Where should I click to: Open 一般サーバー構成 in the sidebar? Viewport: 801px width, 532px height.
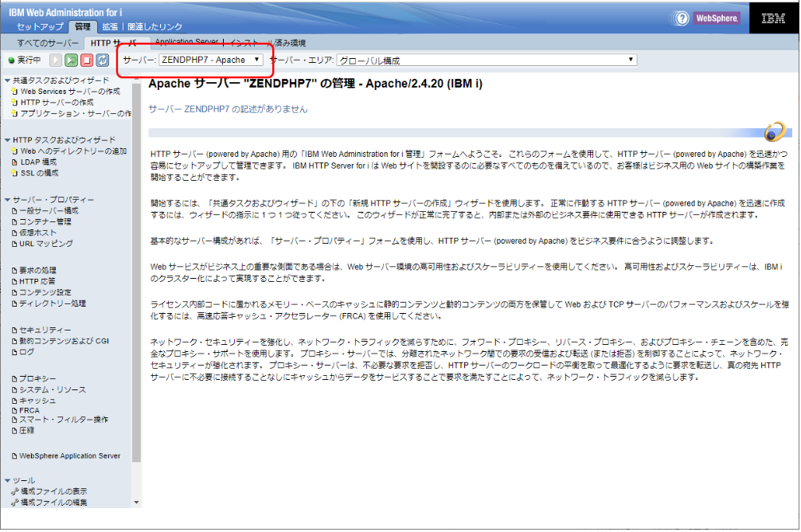[x=49, y=211]
